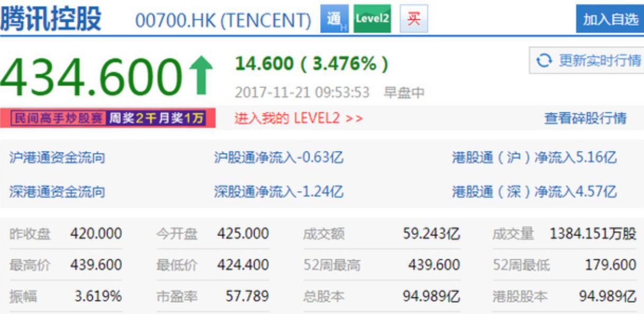Viewport: 644px width, 314px height.
Task: Click the 深股通净流入-1.24亿 text
Action: 279,191
